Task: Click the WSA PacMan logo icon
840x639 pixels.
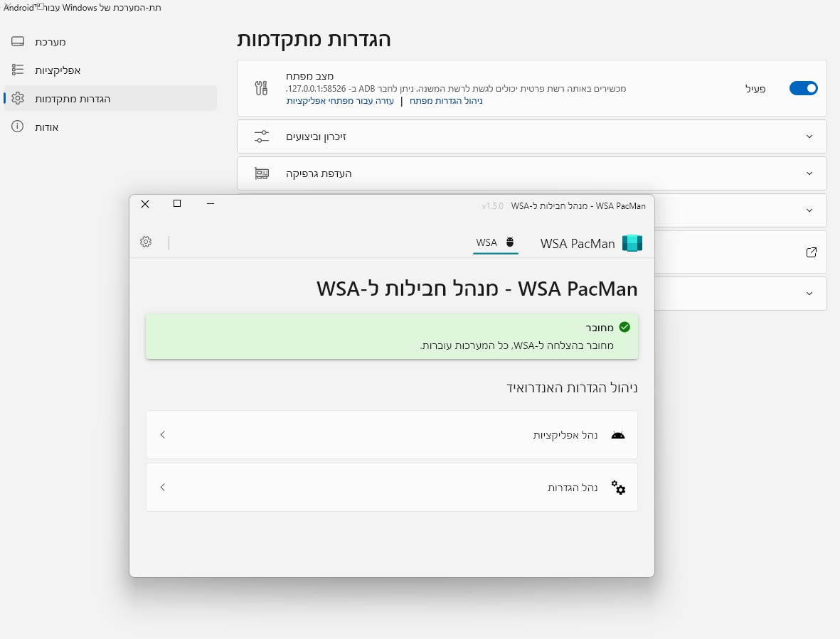Action: pyautogui.click(x=632, y=243)
